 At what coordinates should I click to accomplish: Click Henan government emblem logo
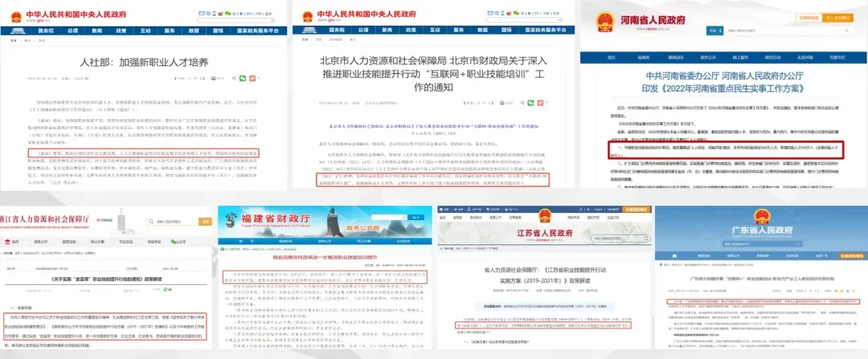tap(605, 22)
